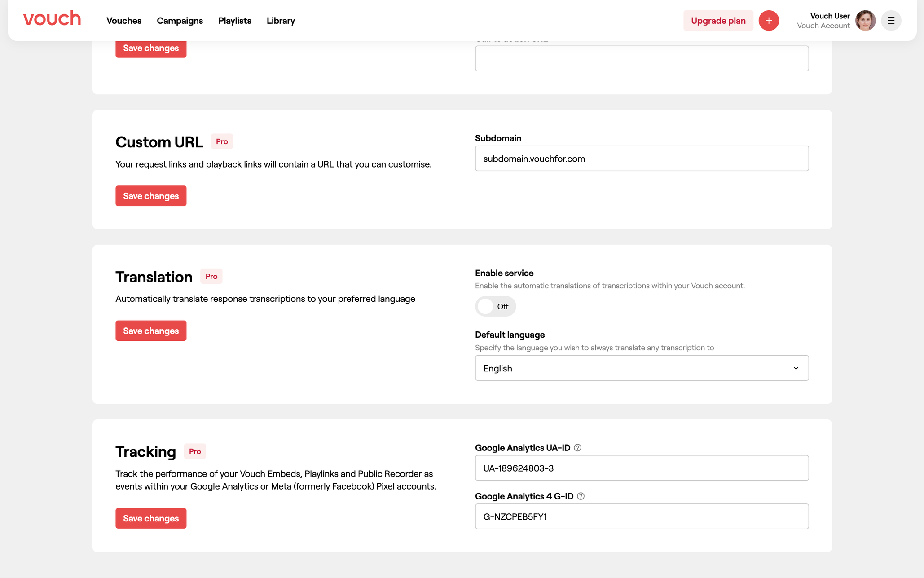Save changes in Translation section
The width and height of the screenshot is (924, 578).
[151, 331]
